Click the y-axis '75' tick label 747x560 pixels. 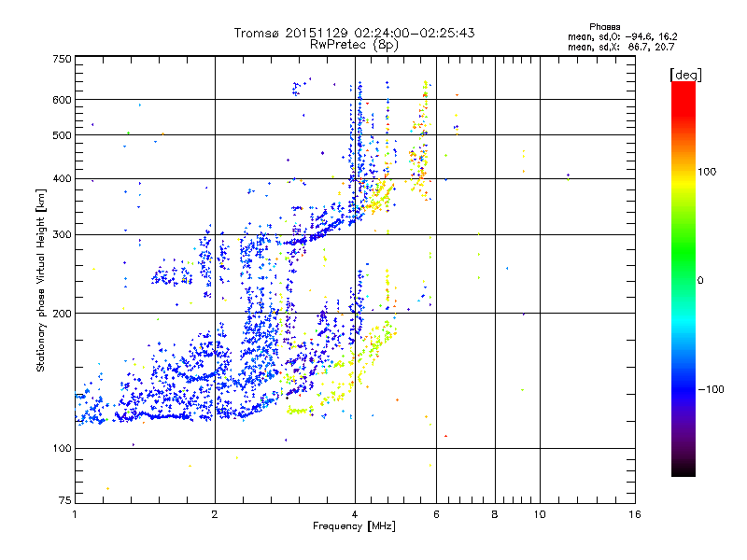65,500
